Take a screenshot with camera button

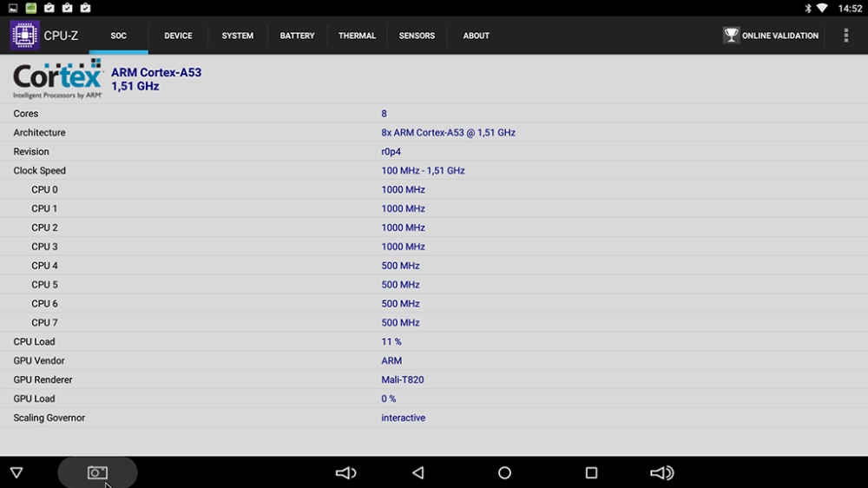97,472
